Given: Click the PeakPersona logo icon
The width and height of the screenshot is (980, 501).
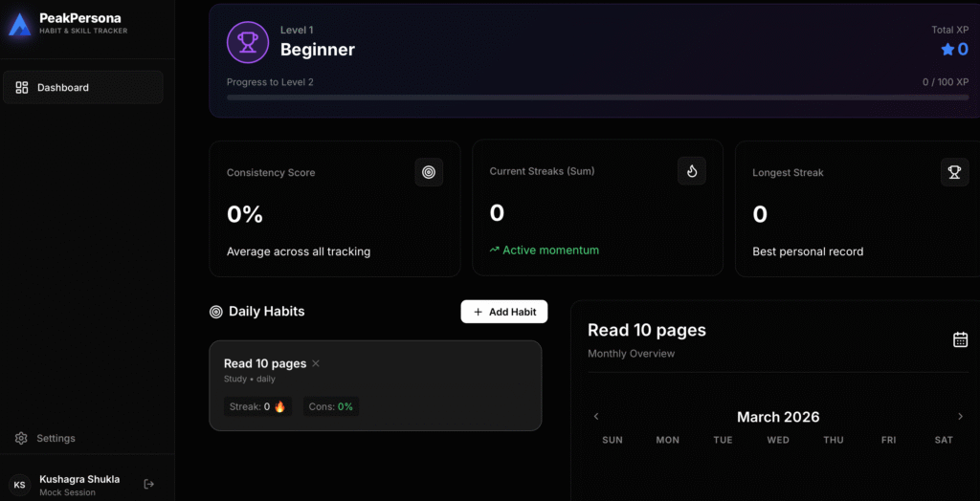Looking at the screenshot, I should (19, 25).
